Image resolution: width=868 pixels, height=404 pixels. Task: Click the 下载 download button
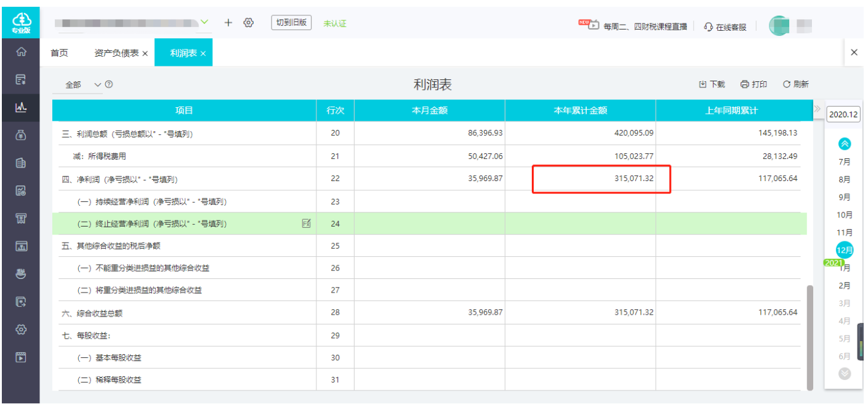(712, 84)
